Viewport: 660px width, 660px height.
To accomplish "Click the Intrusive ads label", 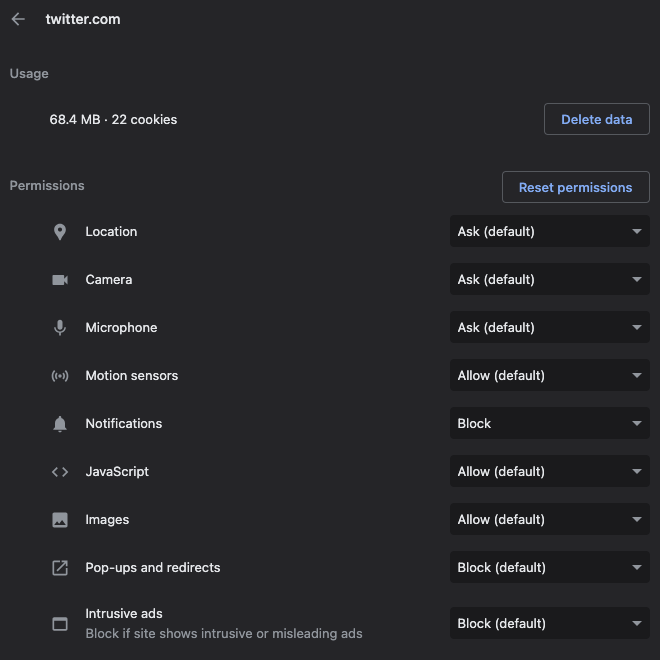I will click(124, 614).
